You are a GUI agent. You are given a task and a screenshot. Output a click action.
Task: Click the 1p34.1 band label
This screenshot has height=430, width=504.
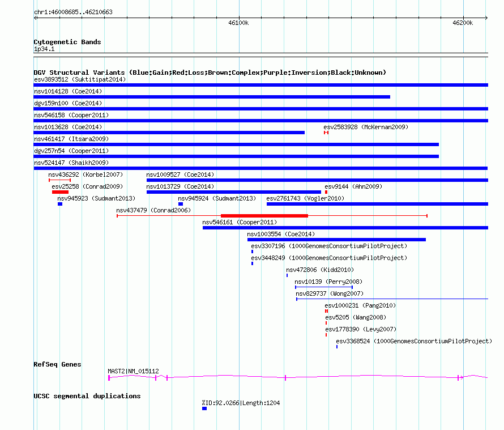44,49
